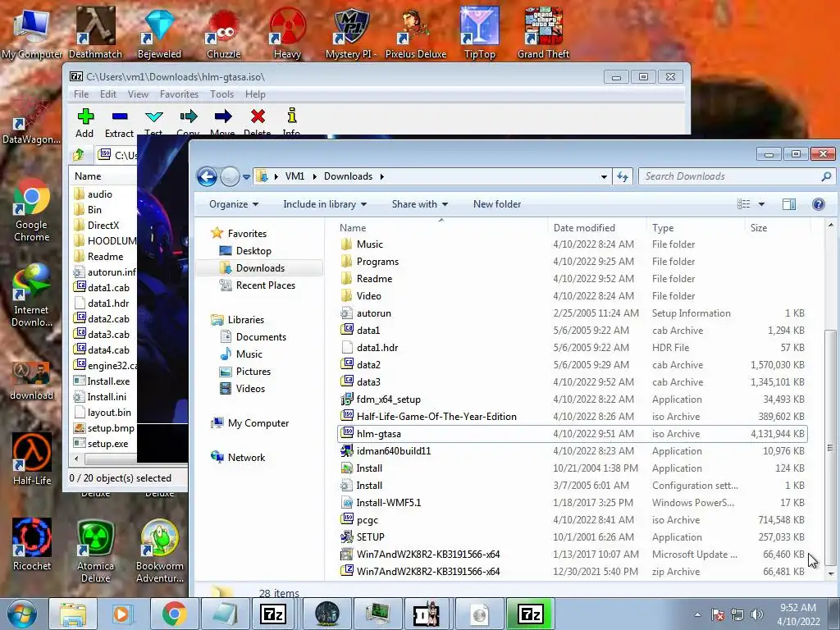This screenshot has width=840, height=630.
Task: Sort by Name column in Explorer
Action: [x=441, y=228]
